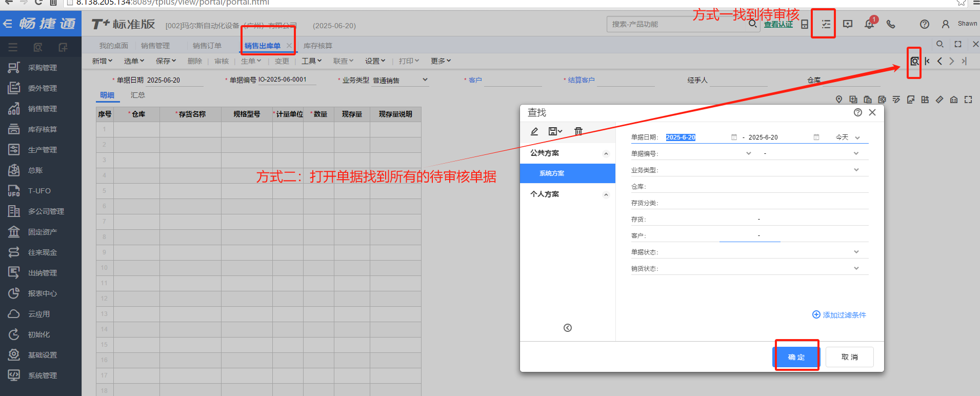
Task: Click the help question mark in top header
Action: point(925,24)
